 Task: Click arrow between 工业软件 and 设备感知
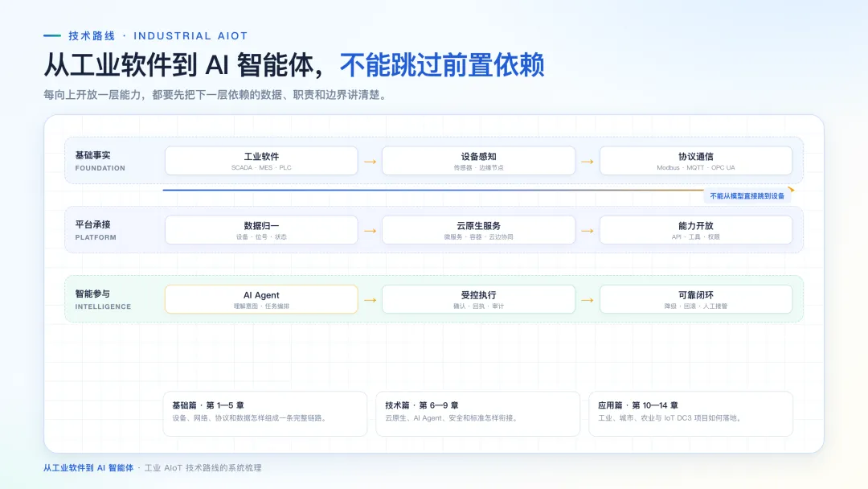click(x=371, y=162)
